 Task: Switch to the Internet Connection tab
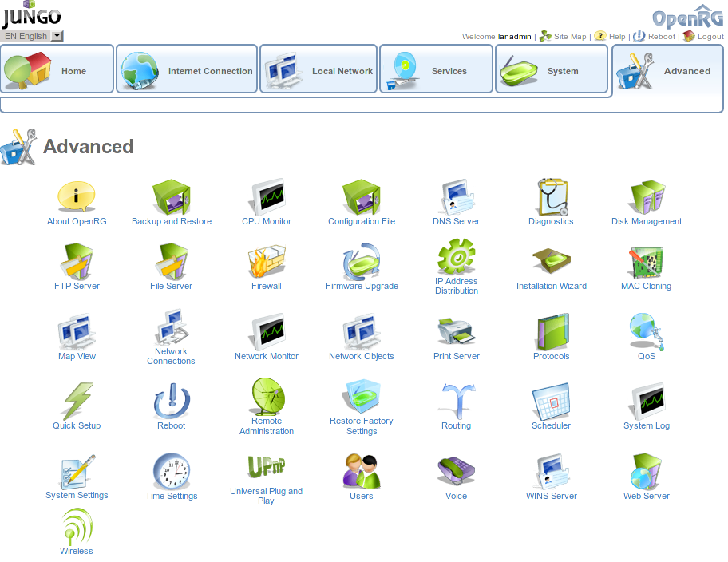click(187, 69)
